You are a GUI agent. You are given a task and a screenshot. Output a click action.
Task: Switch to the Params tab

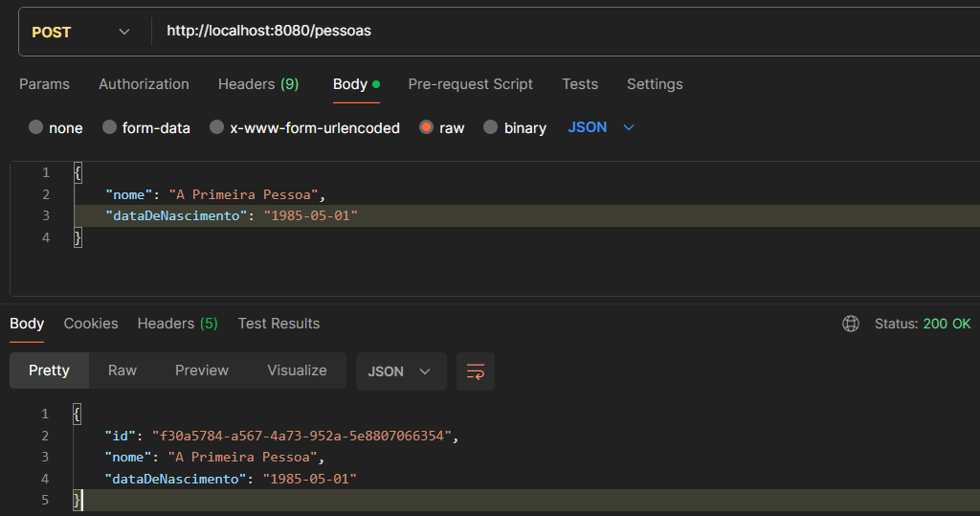pyautogui.click(x=44, y=84)
